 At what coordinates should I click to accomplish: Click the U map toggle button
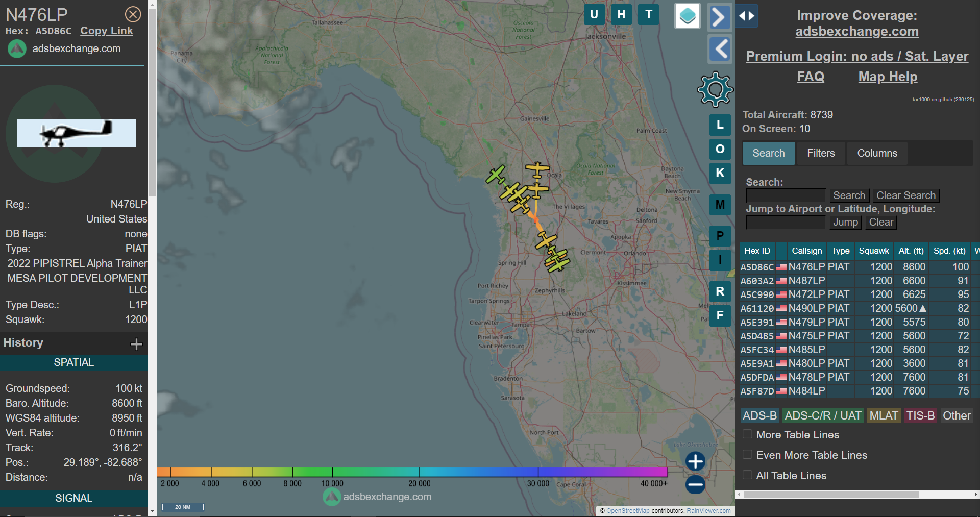click(594, 14)
